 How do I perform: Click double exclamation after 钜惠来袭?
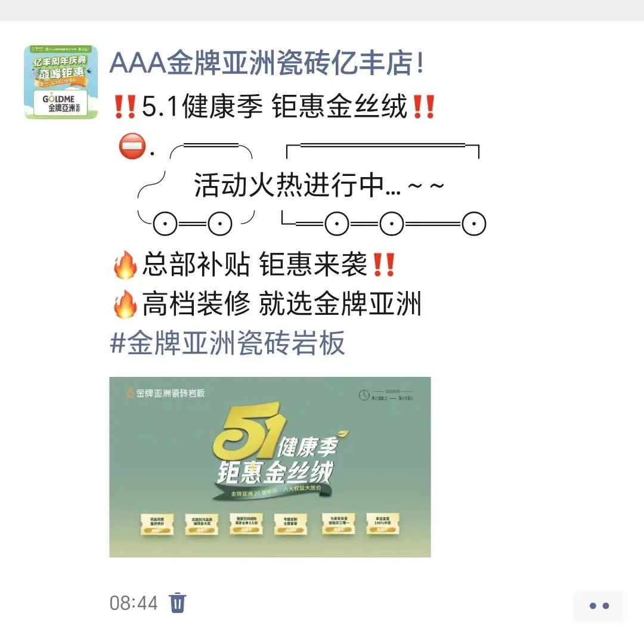point(383,265)
